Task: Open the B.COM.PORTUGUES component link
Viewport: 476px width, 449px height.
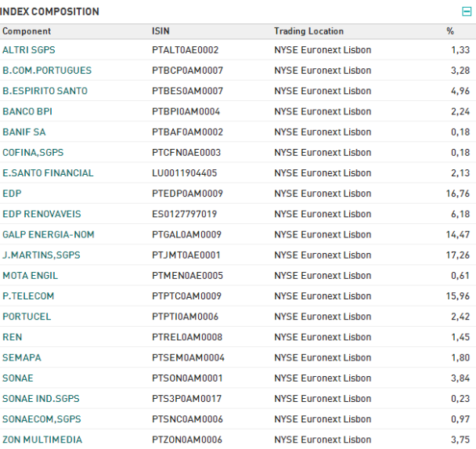Action: [47, 71]
